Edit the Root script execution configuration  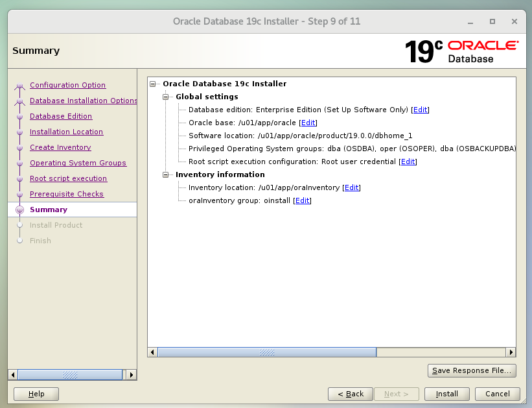click(408, 162)
